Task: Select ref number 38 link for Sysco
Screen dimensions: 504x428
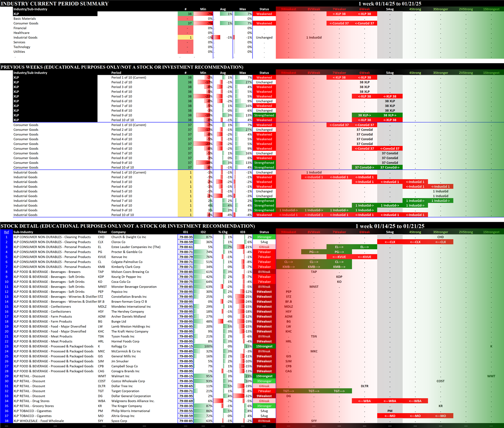Action: (7, 421)
